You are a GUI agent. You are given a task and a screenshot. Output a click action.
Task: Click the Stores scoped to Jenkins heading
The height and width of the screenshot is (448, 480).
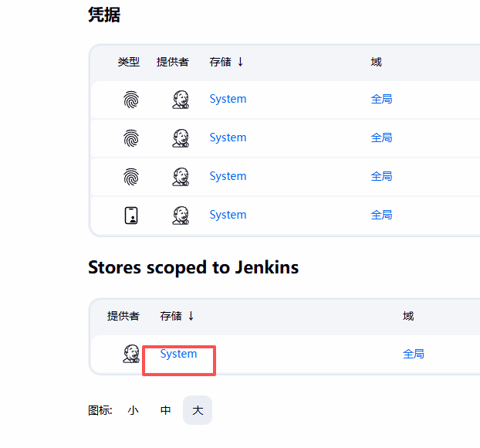tap(193, 267)
